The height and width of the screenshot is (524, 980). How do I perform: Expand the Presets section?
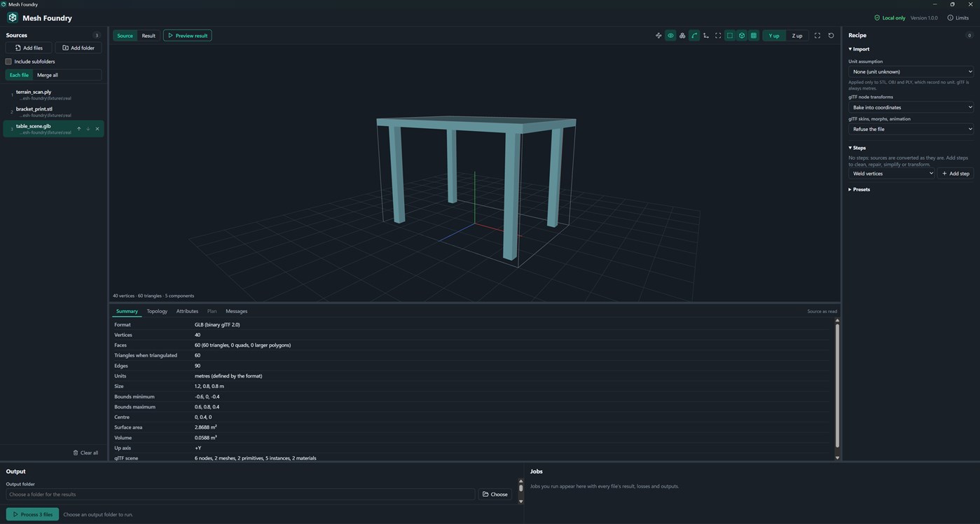coord(860,189)
